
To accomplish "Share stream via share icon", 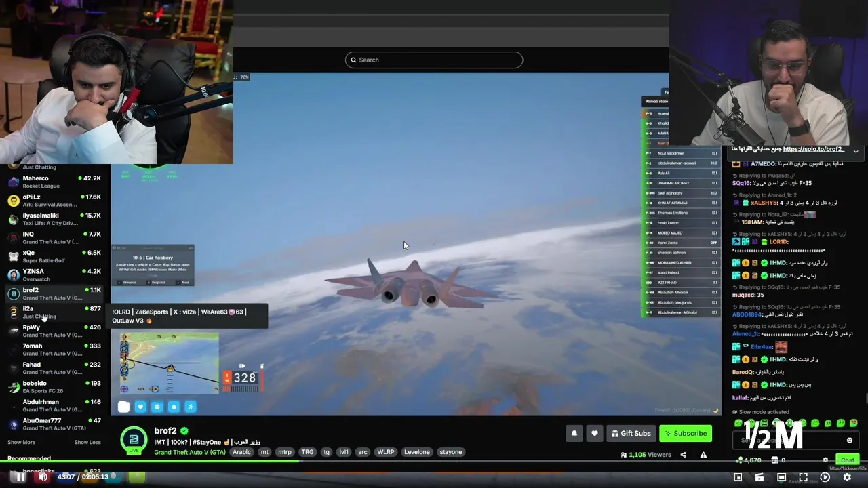I will tap(683, 455).
